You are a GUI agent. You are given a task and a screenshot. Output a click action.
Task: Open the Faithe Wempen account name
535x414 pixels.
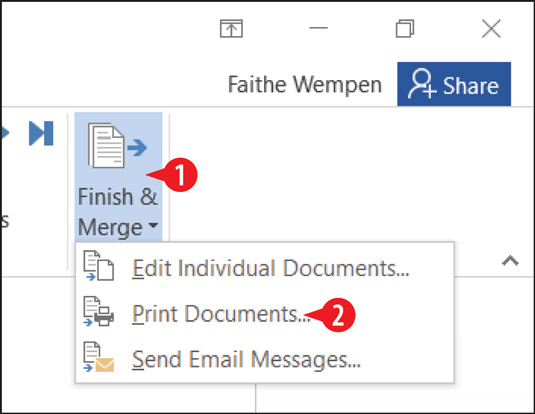pos(305,85)
